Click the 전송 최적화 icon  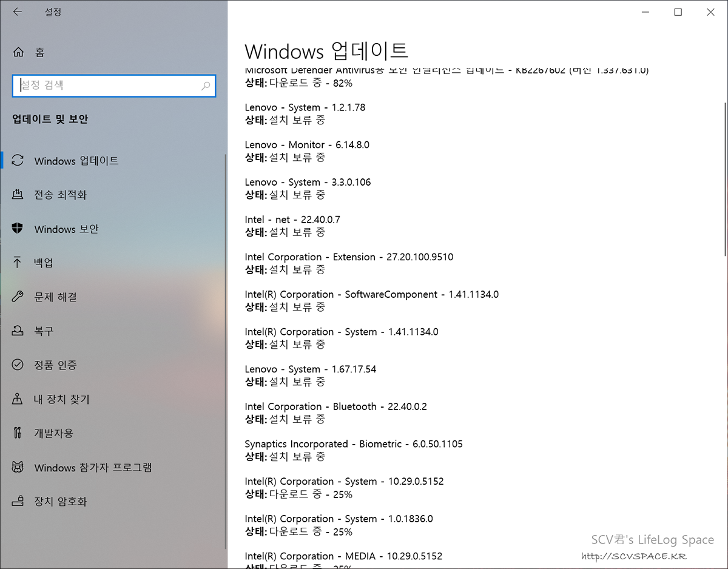pos(18,195)
